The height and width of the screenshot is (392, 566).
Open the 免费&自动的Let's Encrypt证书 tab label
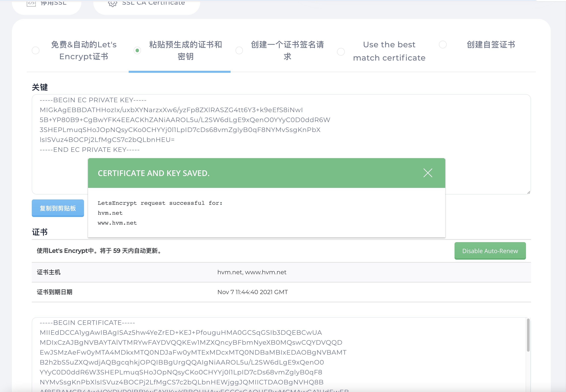click(x=84, y=51)
